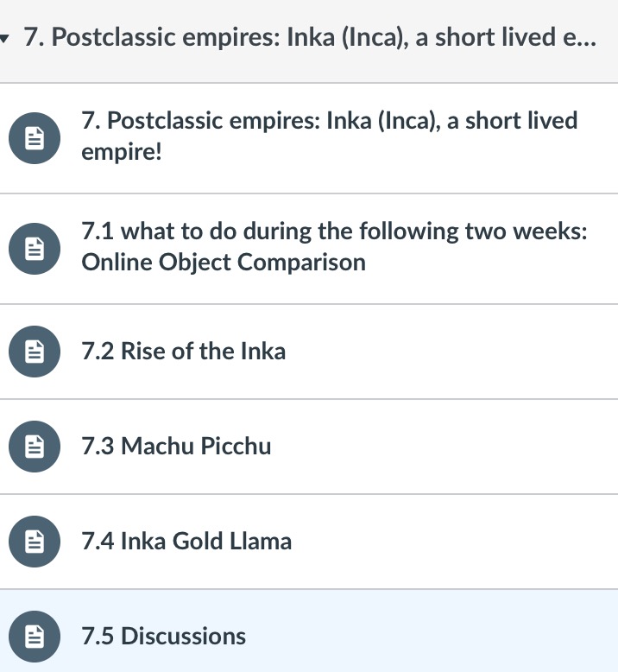
Task: Click the page icon beside 'short lived empire!' item
Action: [x=34, y=138]
